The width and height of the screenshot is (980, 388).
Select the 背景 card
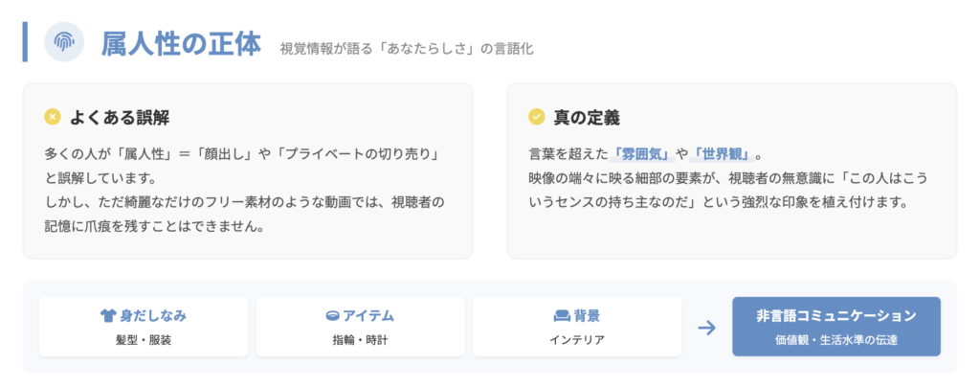[x=576, y=327]
